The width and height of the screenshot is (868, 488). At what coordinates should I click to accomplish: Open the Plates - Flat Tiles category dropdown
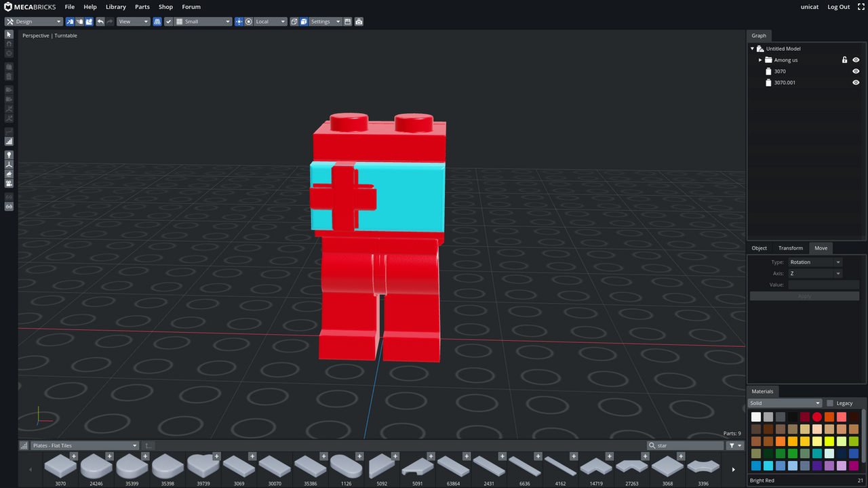85,445
